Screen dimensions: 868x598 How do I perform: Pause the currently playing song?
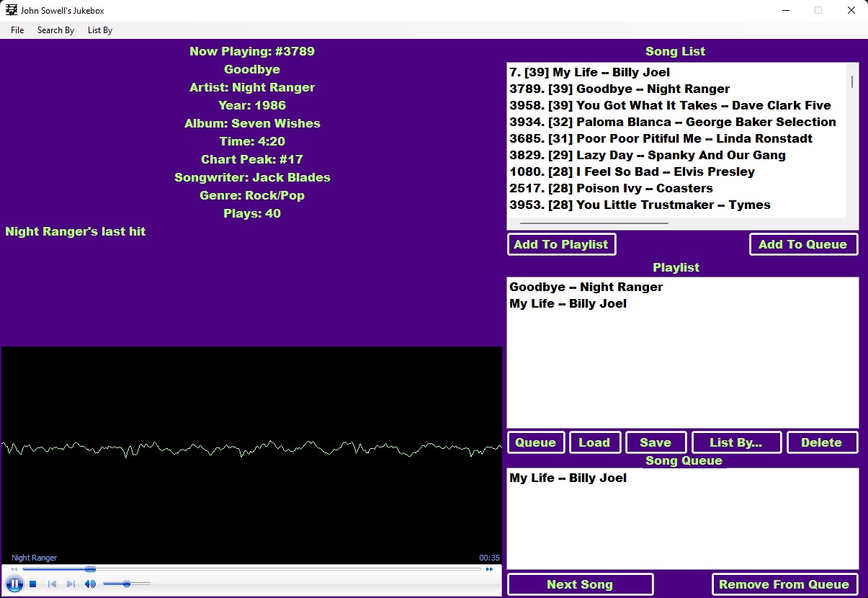click(14, 584)
